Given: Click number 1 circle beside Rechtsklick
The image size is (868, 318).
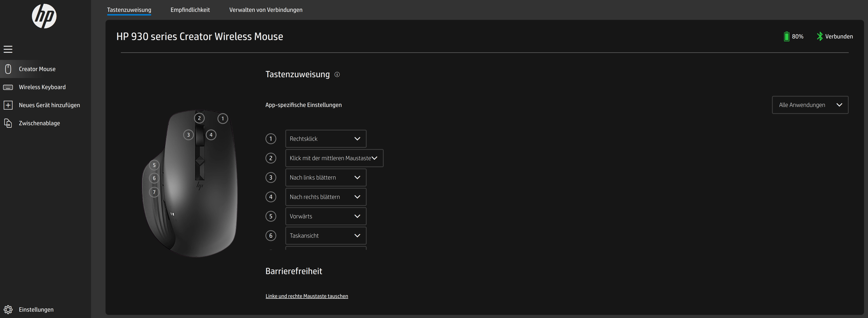Looking at the screenshot, I should click(x=271, y=139).
